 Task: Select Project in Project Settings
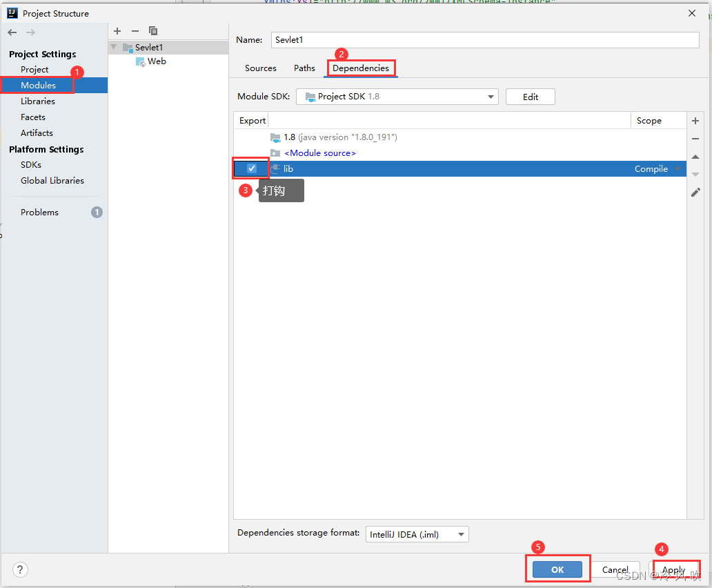click(34, 70)
